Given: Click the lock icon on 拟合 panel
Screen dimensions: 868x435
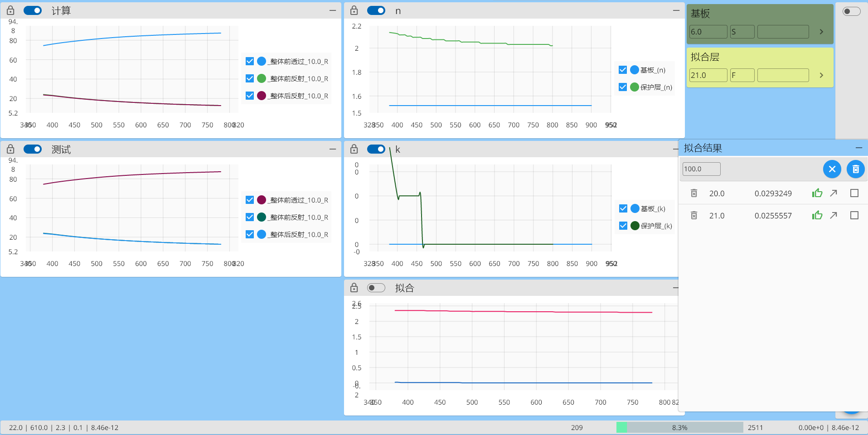Looking at the screenshot, I should point(354,288).
